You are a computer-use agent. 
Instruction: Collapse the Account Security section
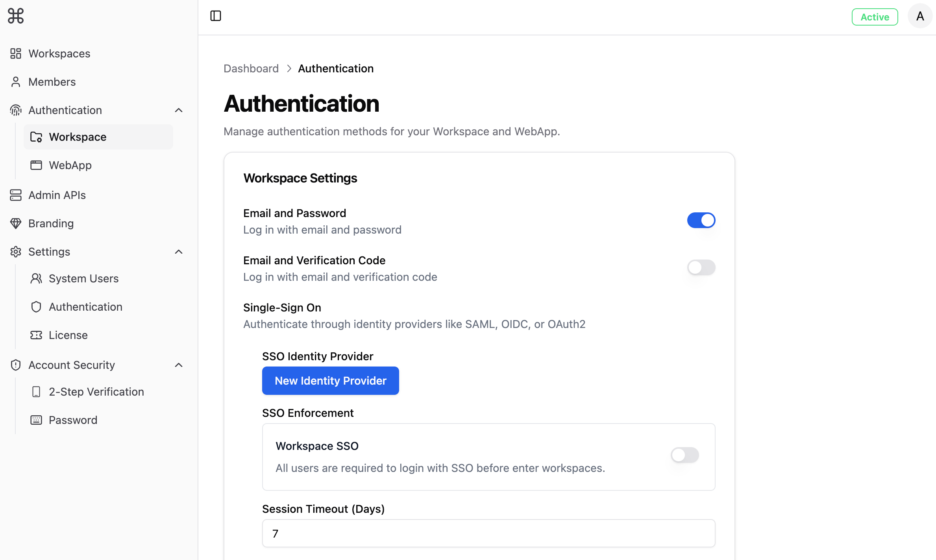179,365
